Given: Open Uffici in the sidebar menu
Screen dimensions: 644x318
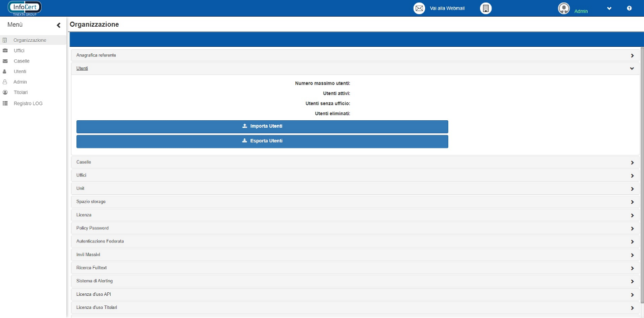Looking at the screenshot, I should tap(19, 51).
